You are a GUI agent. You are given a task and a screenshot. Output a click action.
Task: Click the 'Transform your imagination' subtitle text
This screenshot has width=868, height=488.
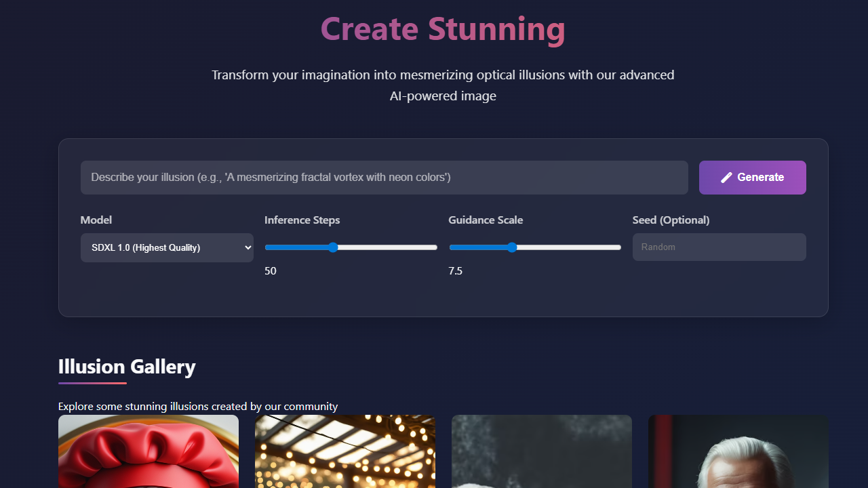[x=443, y=85]
